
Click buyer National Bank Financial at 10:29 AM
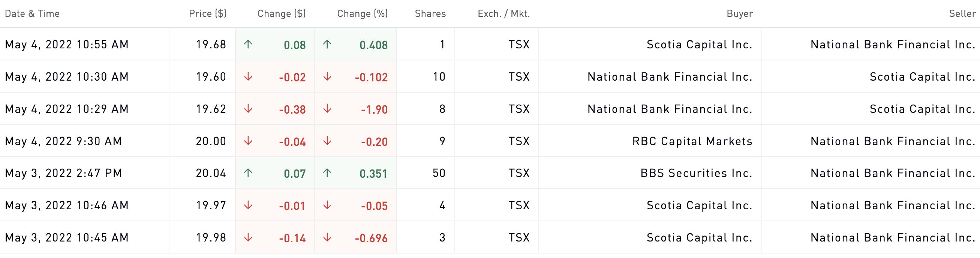coord(670,109)
